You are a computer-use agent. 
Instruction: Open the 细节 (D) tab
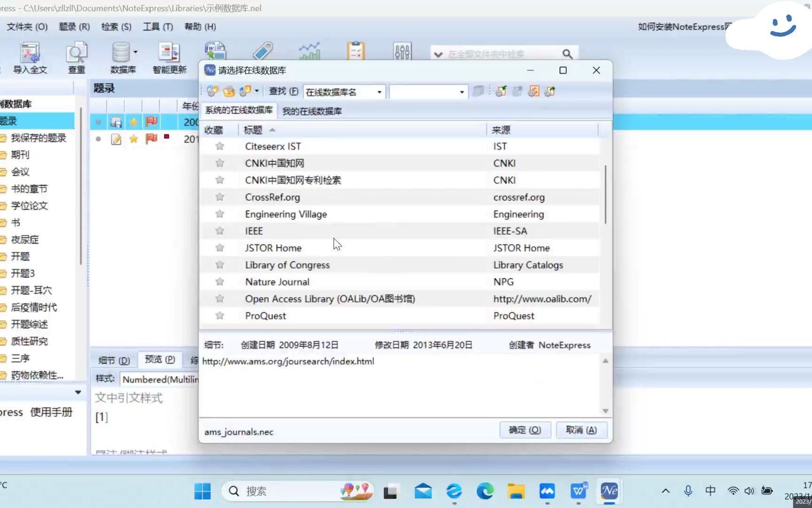(x=114, y=360)
